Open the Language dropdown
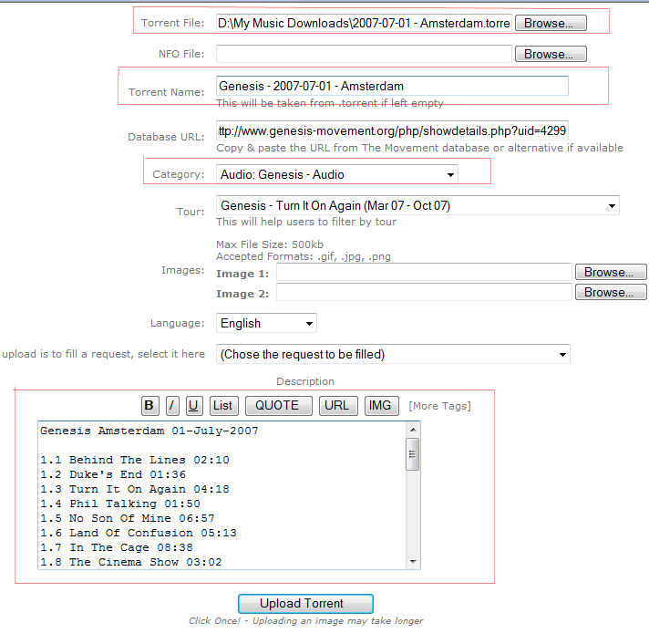Screen dimensions: 649x644 [266, 323]
